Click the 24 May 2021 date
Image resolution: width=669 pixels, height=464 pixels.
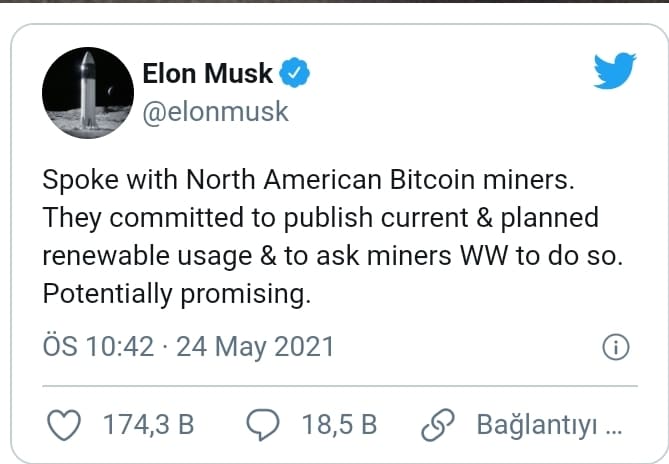[255, 347]
